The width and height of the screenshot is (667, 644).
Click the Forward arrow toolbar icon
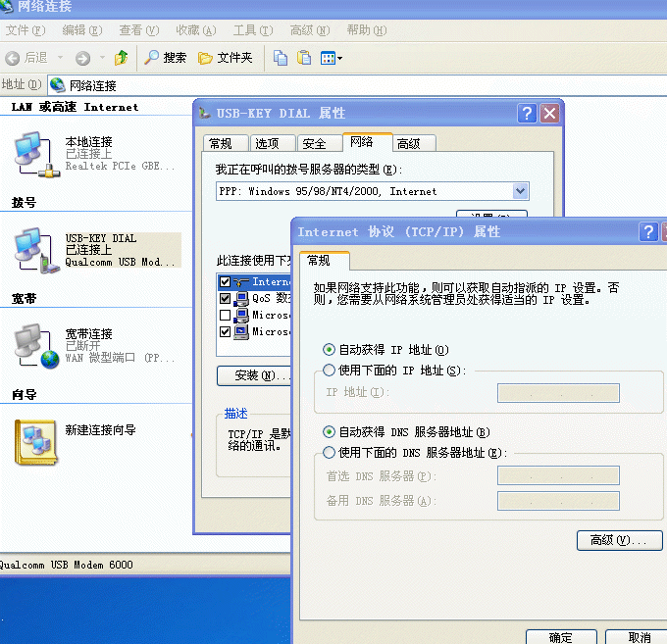click(x=82, y=58)
